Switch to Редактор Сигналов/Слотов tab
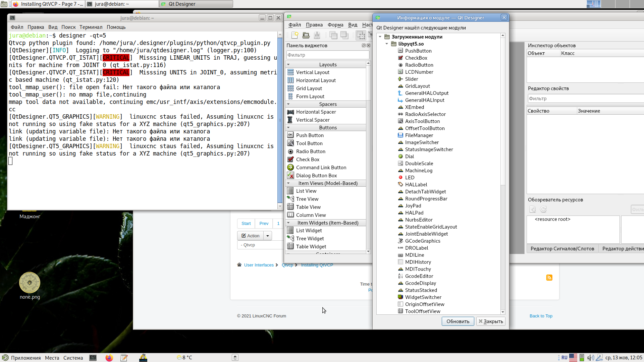Image resolution: width=644 pixels, height=362 pixels. [x=562, y=249]
